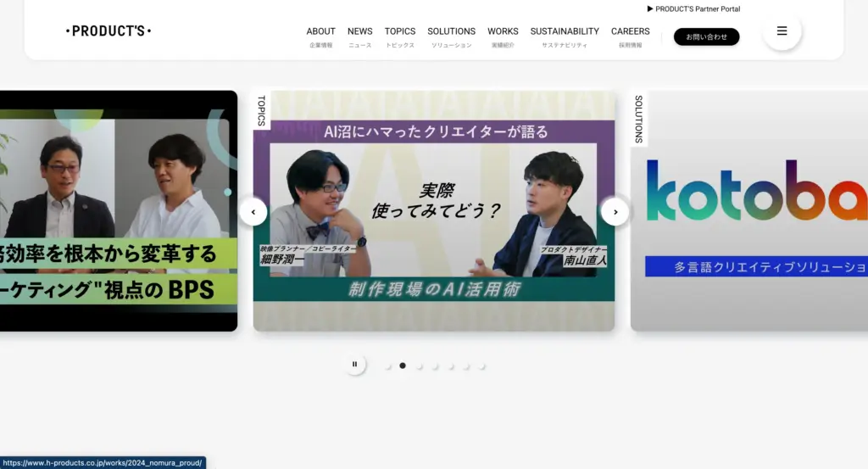Select the fourth carousel pagination dot
Image resolution: width=868 pixels, height=469 pixels.
(435, 366)
